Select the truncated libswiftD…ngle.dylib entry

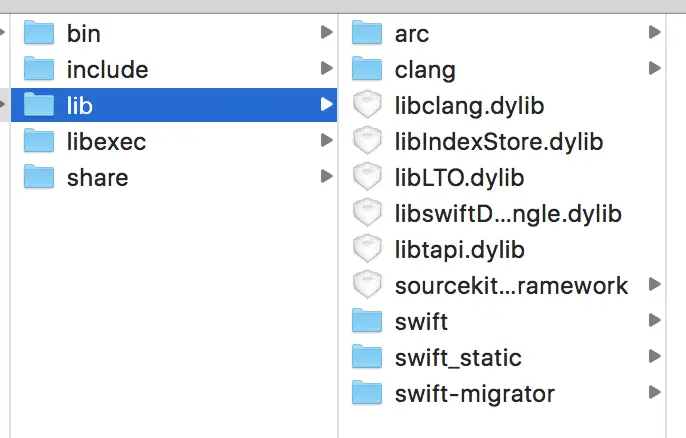pyautogui.click(x=508, y=213)
